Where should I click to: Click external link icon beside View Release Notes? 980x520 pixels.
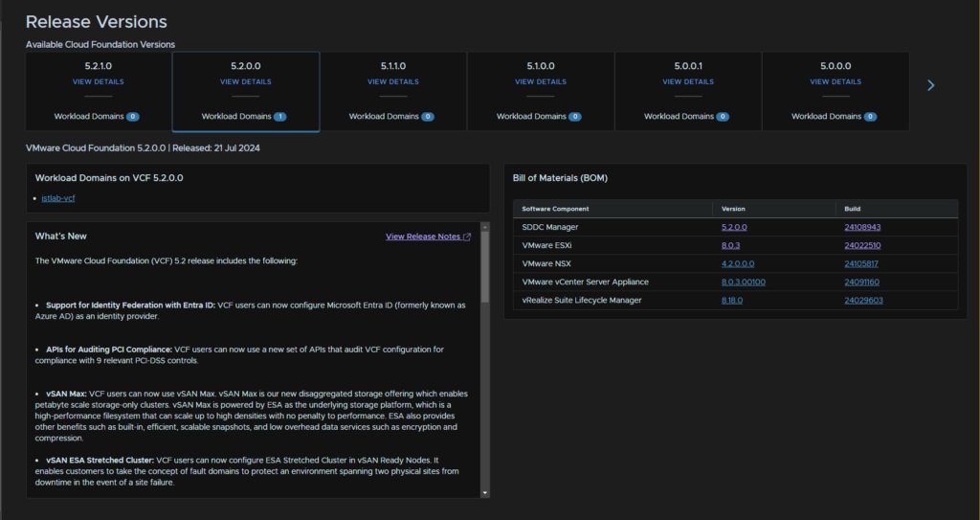tap(467, 237)
